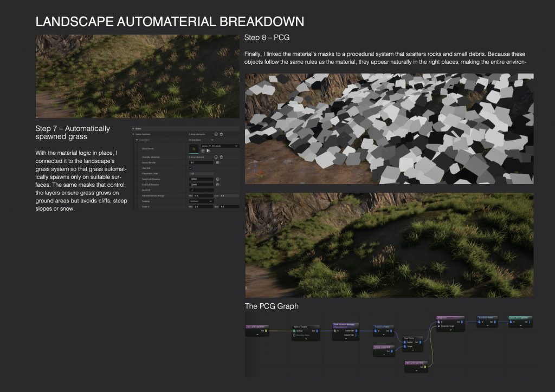Collapse the Index [0] array entry
555x392 pixels.
click(x=137, y=140)
